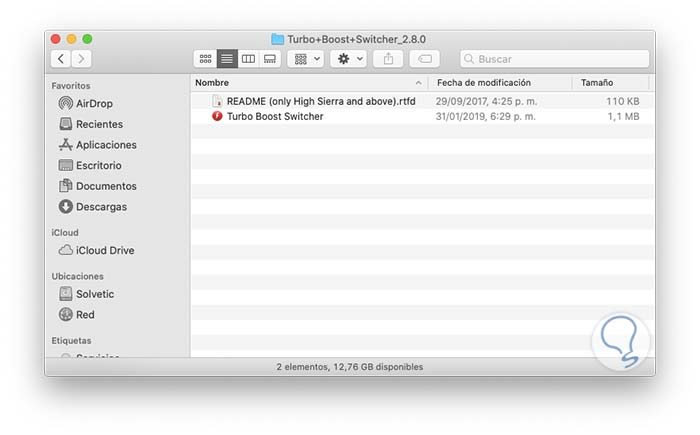Click the iCloud section header
The height and width of the screenshot is (435, 700).
pos(65,233)
